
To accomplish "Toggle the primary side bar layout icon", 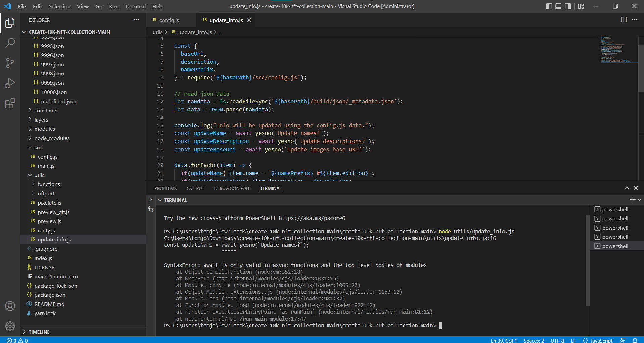I will click(x=549, y=6).
